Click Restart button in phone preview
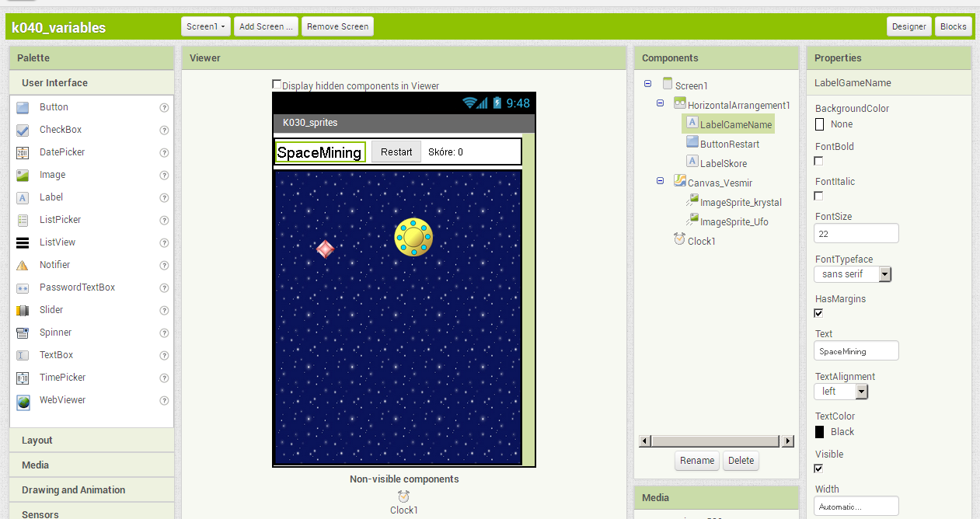Screen dimensions: 980x519 point(396,152)
